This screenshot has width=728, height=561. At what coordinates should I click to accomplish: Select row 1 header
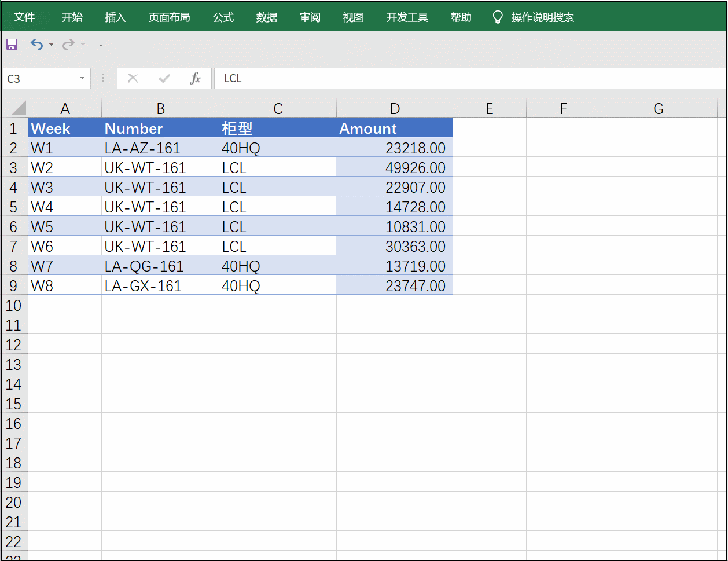14,128
